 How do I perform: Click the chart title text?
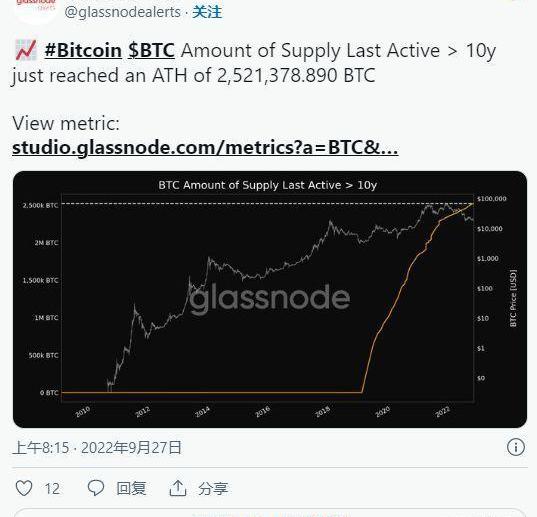[x=267, y=185]
